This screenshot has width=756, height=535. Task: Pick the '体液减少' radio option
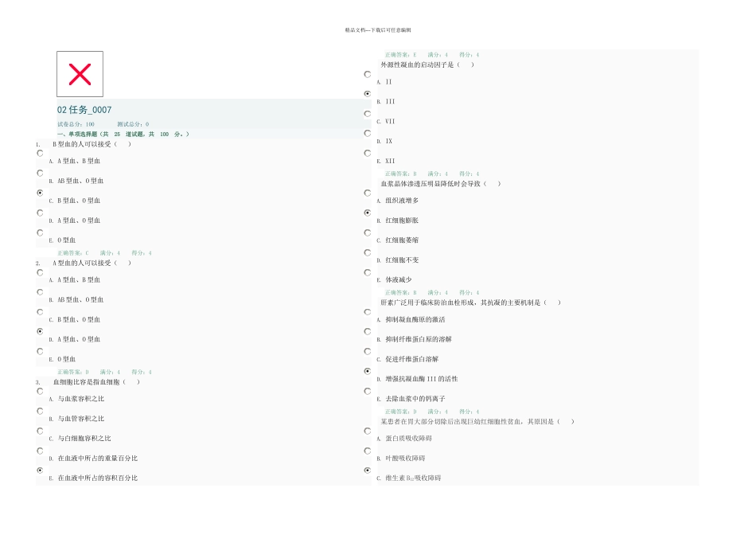click(x=368, y=272)
